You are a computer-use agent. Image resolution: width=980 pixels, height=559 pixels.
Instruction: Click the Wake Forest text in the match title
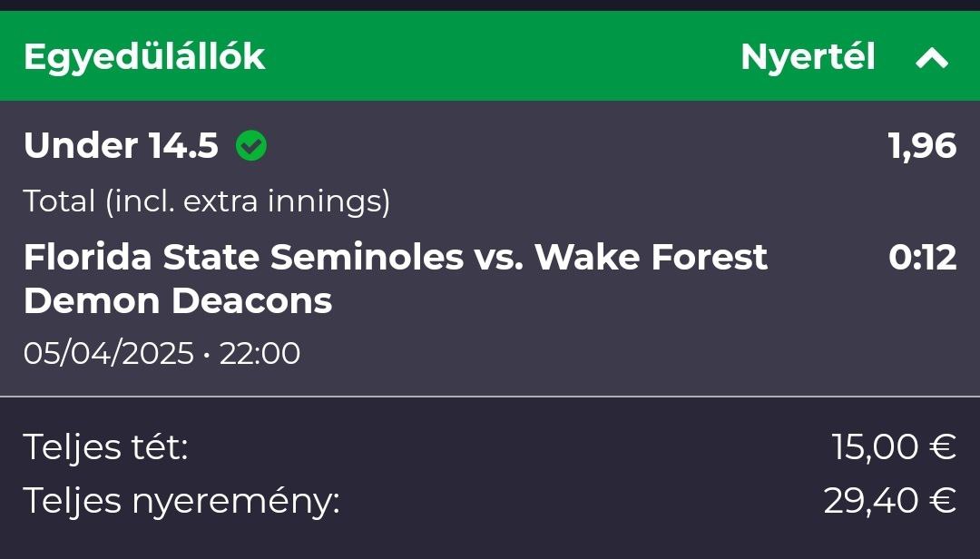pos(651,258)
